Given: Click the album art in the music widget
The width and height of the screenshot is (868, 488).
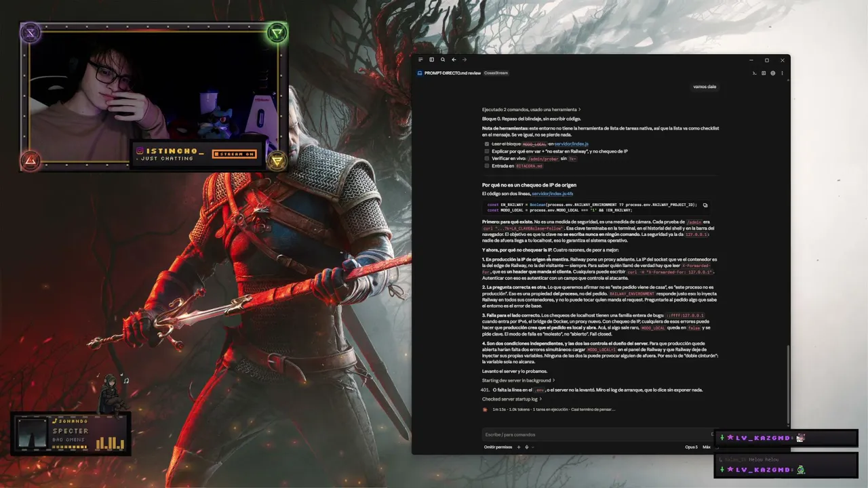Looking at the screenshot, I should click(32, 434).
